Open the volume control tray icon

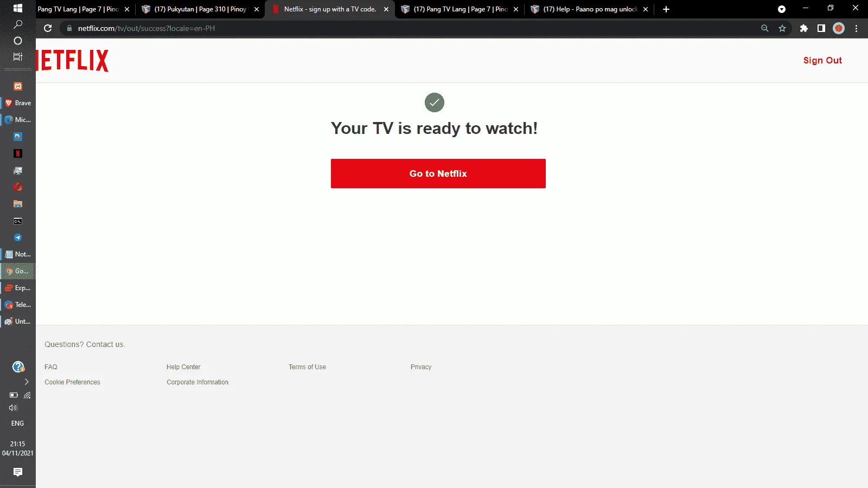coord(14,408)
